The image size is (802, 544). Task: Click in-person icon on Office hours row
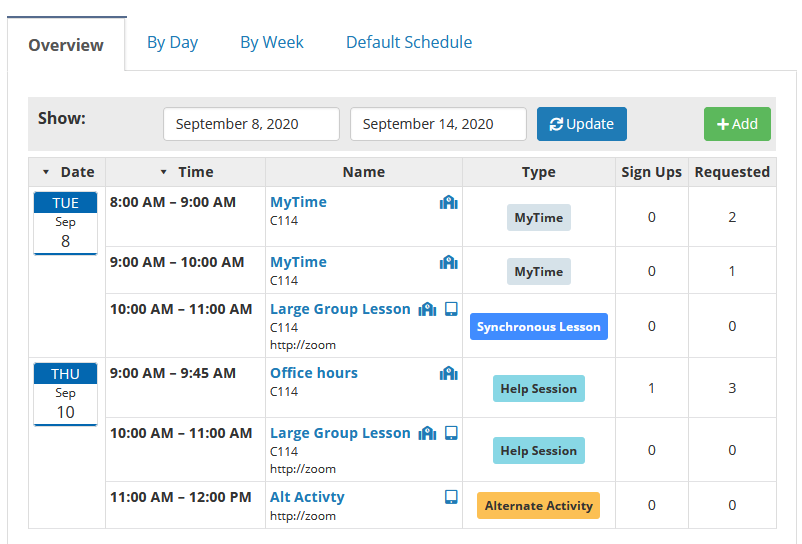449,373
